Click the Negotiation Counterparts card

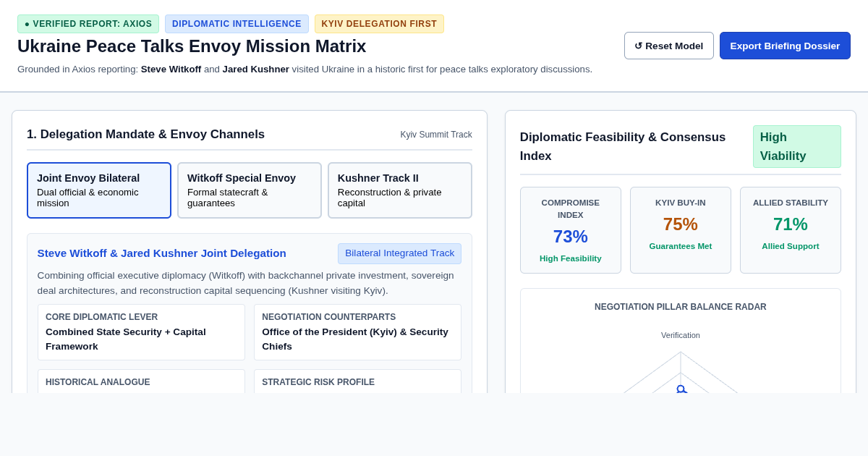(x=357, y=332)
